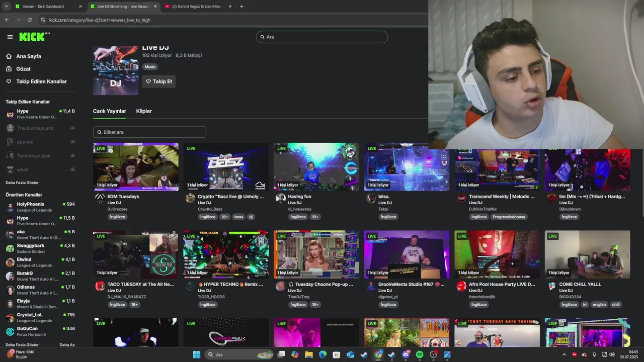
Task: Open Elayja recommended channel
Action: 40,304
